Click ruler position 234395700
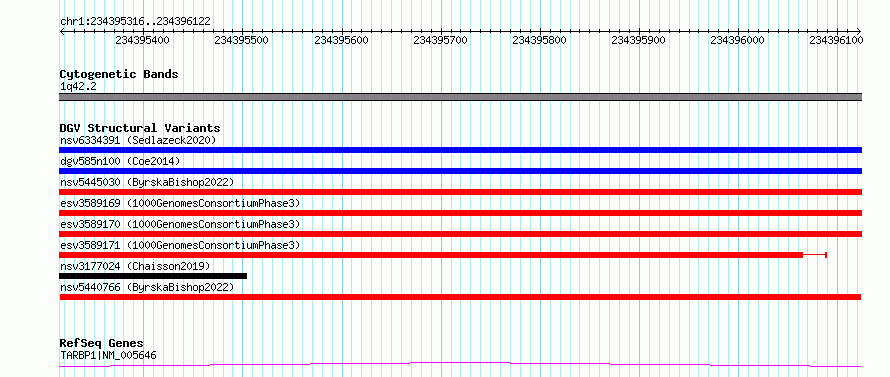 point(440,40)
